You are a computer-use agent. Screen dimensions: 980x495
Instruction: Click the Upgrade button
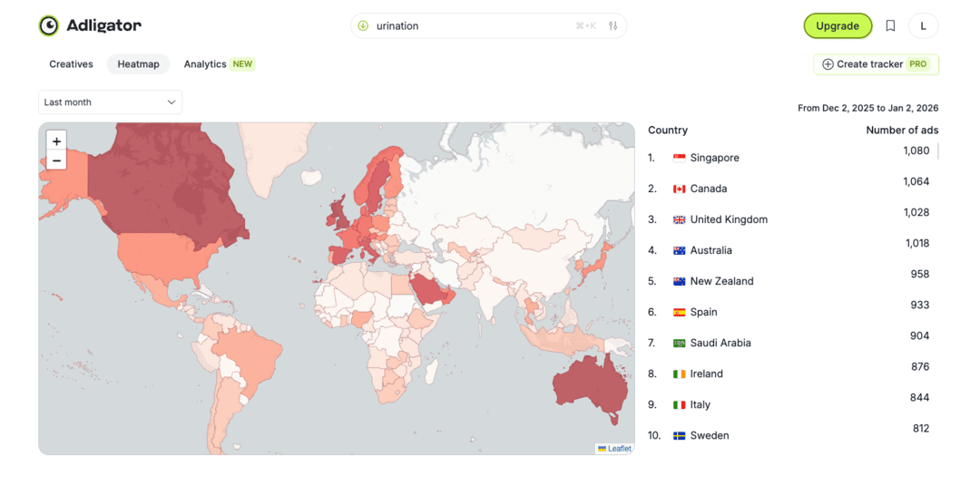tap(837, 26)
